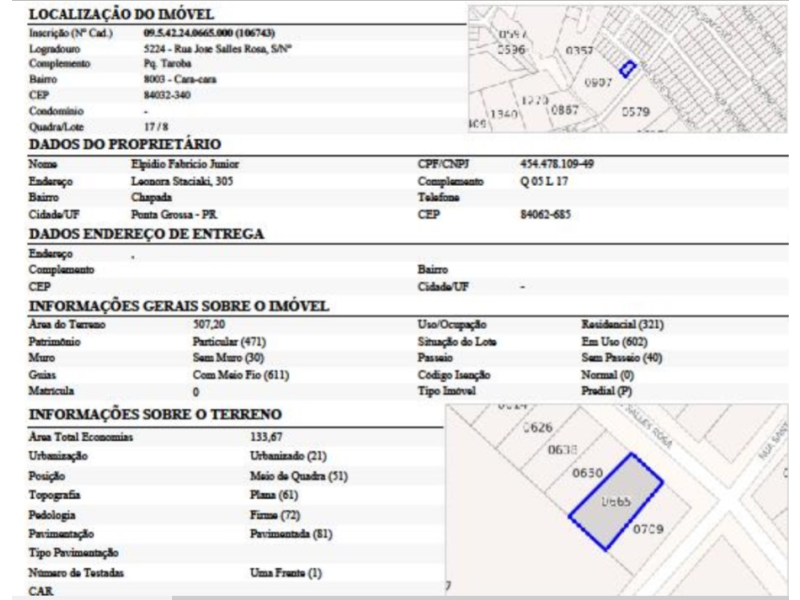Click the city value 'Ponta Grossa - PR'
This screenshot has width=800, height=600.
tap(174, 214)
